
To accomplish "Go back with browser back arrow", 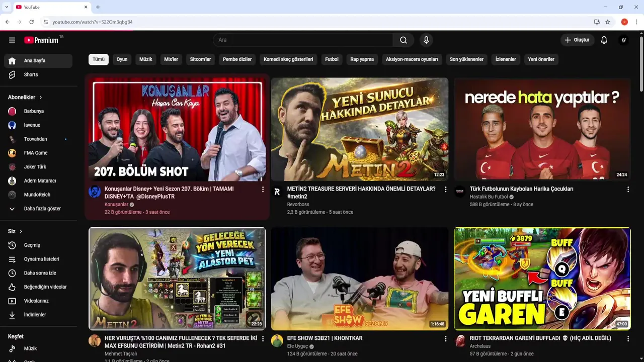I will click(7, 22).
